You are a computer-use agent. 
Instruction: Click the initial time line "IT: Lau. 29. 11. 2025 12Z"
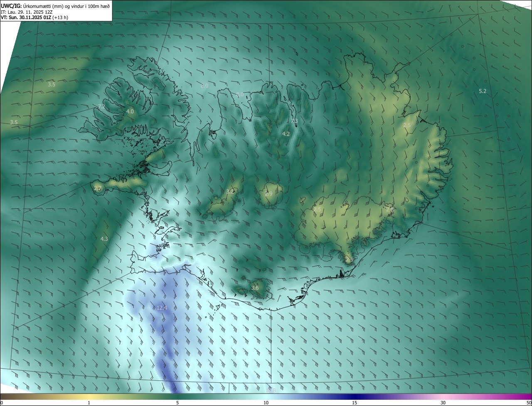pos(27,12)
